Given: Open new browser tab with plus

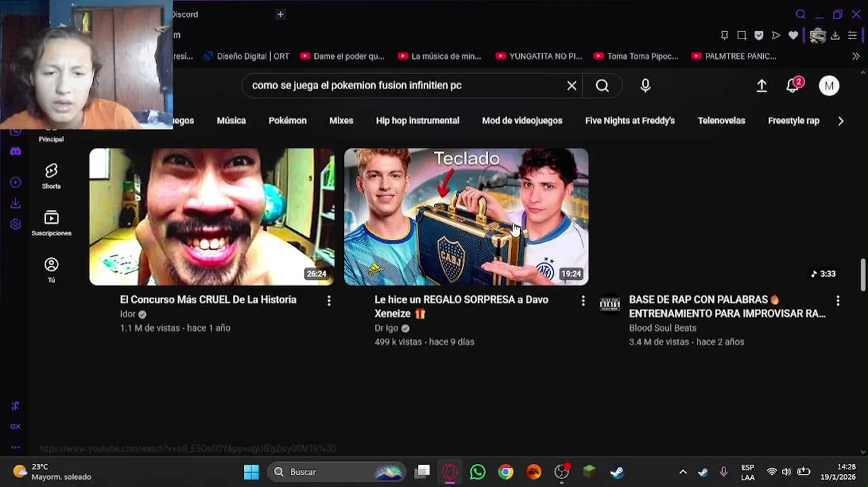Looking at the screenshot, I should pos(281,14).
